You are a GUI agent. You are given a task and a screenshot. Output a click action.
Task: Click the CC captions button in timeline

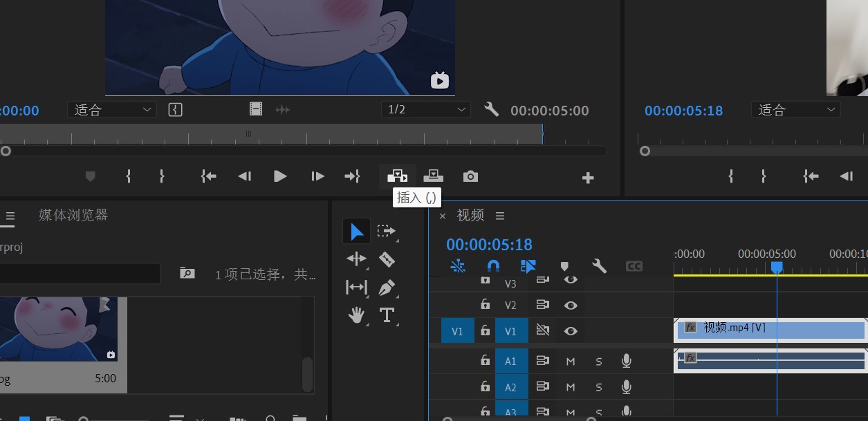[634, 266]
